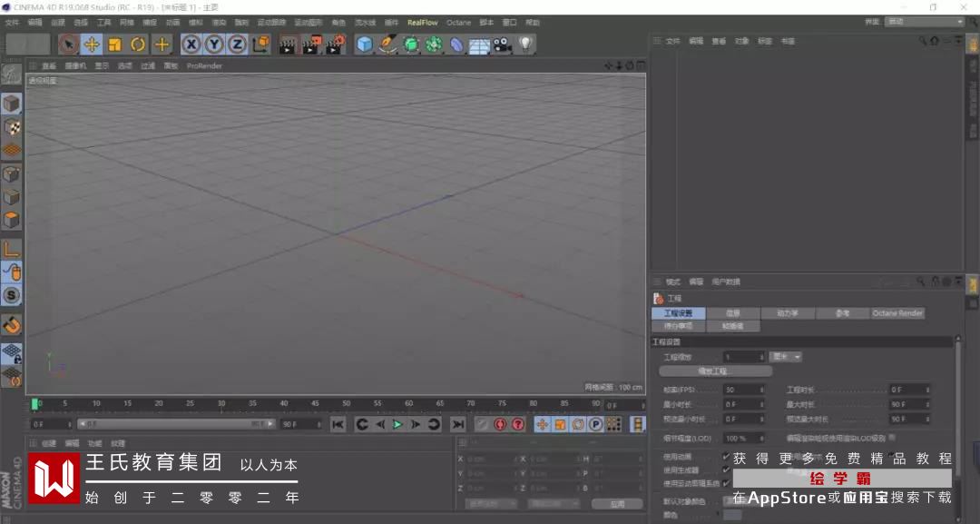Go to the end of animation
Screen dimensions: 980x524
click(458, 425)
